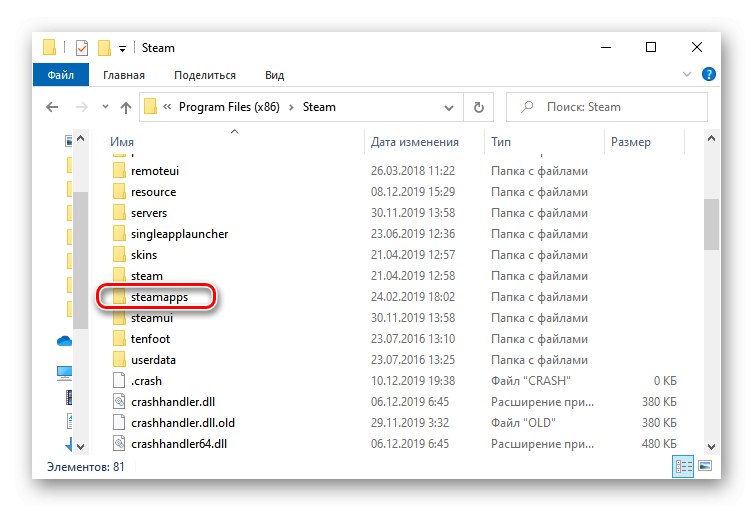The height and width of the screenshot is (511, 753).
Task: Click the crashhandler.dll.old file icon
Action: coord(119,423)
